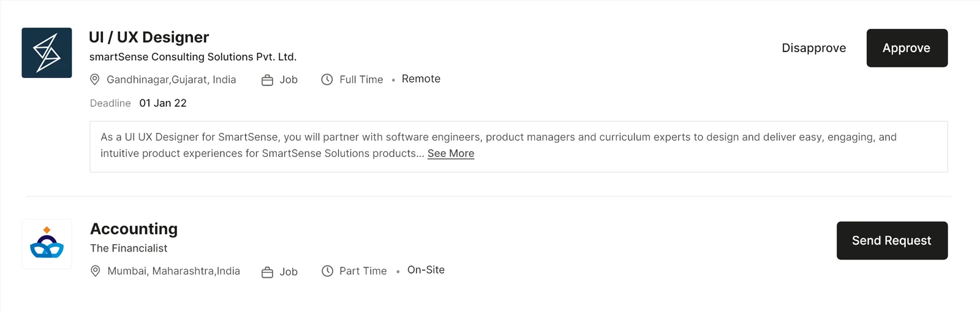This screenshot has height=311, width=980.
Task: Click the job description text box
Action: pos(518,146)
